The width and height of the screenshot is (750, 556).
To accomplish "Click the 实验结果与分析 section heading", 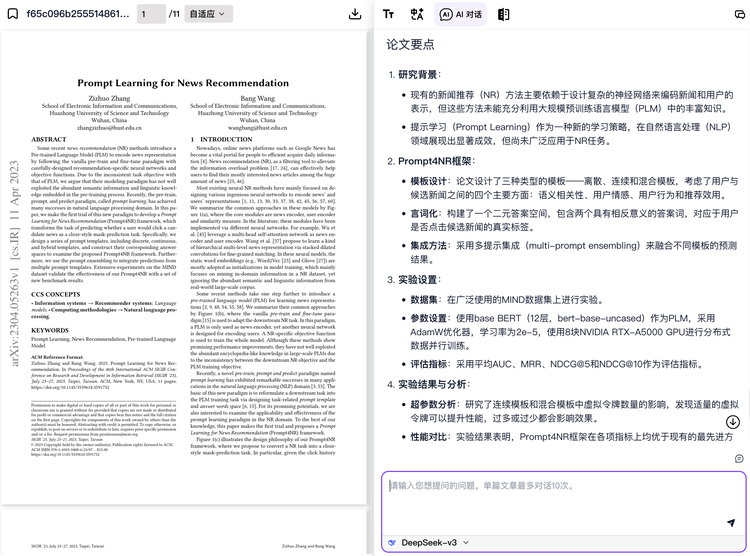I will point(432,385).
